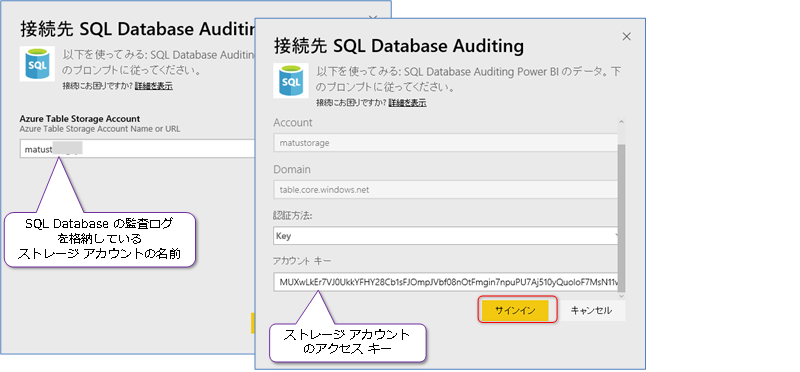
Task: Open 詳細を表示 link in front dialog
Action: (408, 103)
